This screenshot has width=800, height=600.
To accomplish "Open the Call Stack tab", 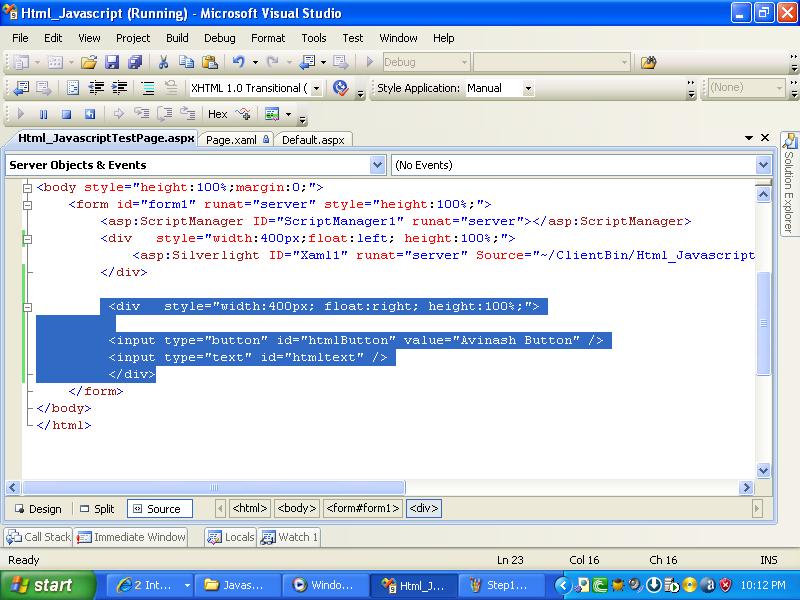I will tap(39, 537).
